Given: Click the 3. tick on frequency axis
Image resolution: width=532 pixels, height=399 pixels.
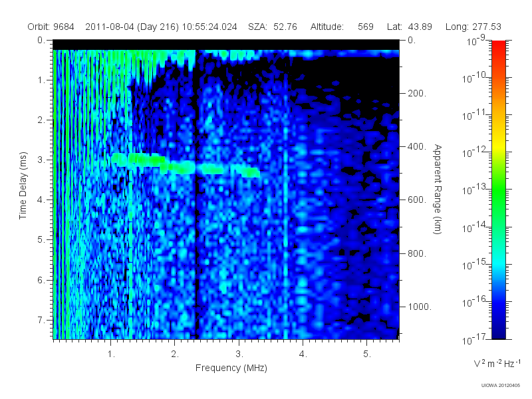Looking at the screenshot, I should [239, 354].
